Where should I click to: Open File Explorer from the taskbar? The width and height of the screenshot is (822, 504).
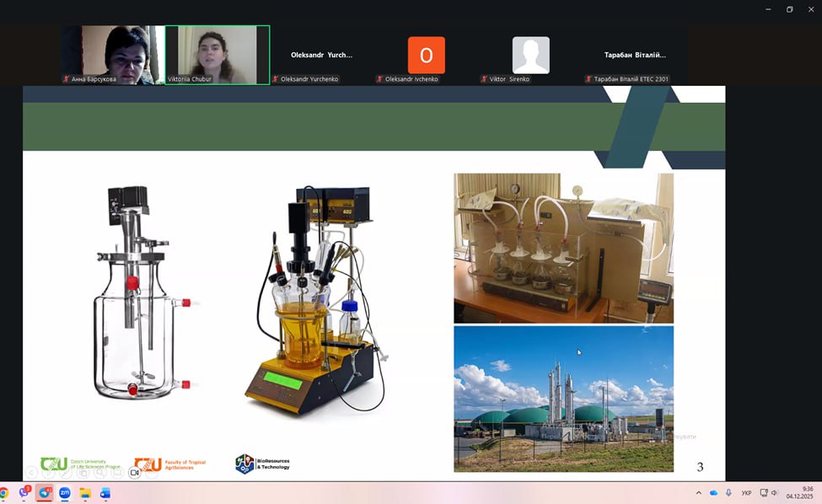tap(85, 493)
